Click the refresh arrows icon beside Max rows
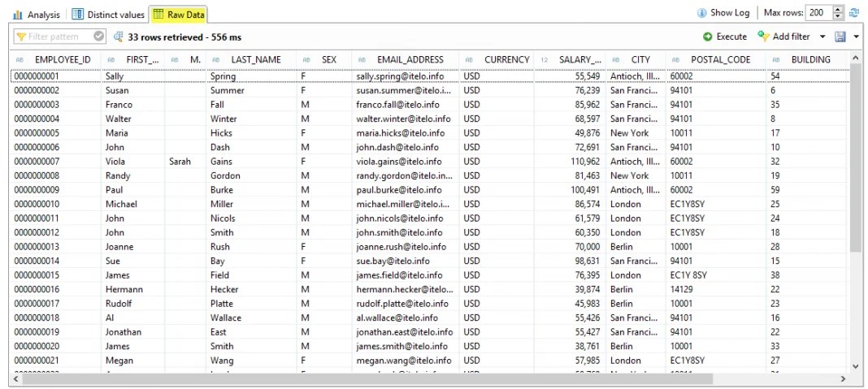The image size is (868, 389). (x=854, y=13)
